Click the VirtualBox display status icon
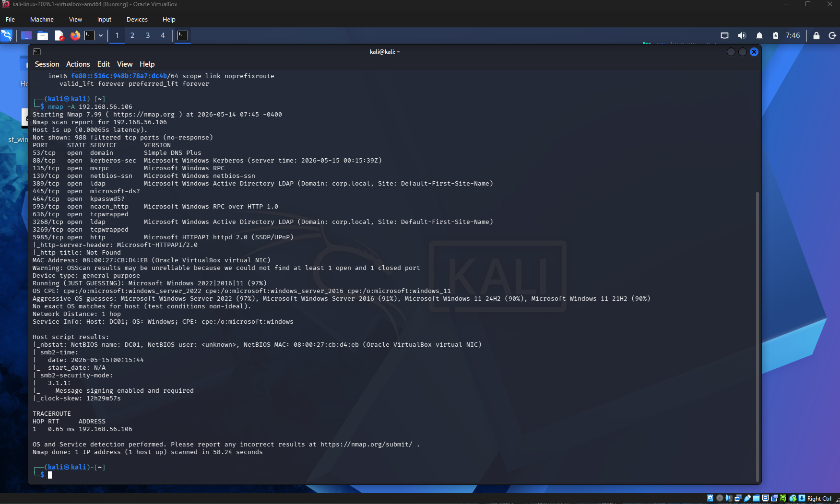Viewport: 840px width, 504px height. 765,498
